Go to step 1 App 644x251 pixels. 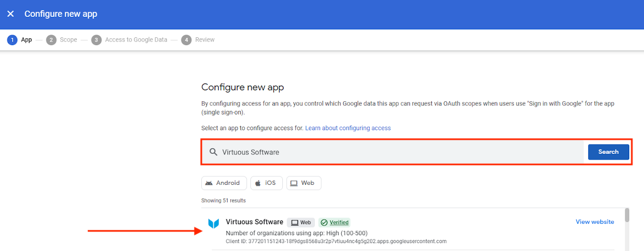pos(20,40)
